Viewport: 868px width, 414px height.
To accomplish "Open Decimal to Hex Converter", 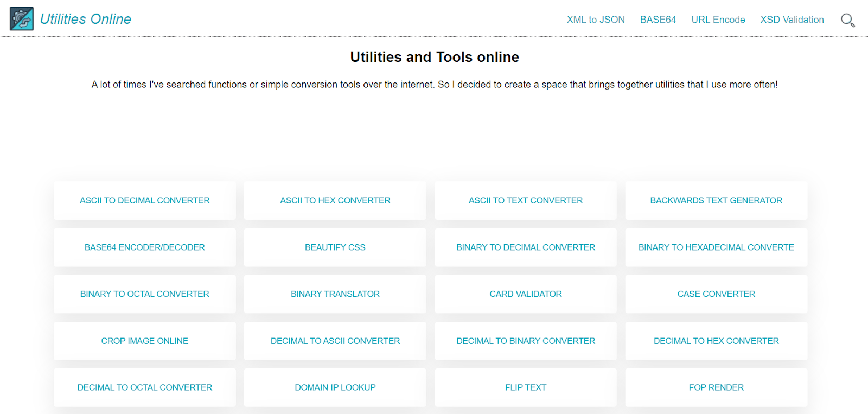I will [716, 341].
